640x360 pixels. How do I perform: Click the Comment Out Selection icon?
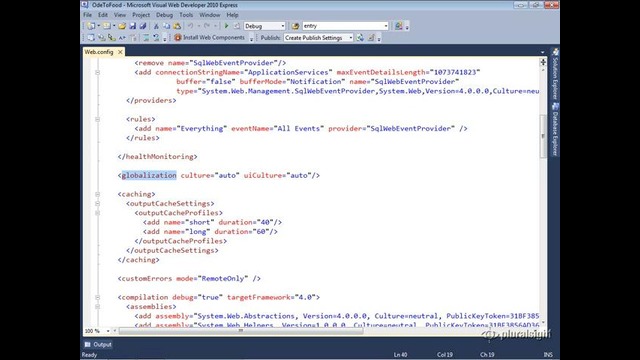coord(146,38)
